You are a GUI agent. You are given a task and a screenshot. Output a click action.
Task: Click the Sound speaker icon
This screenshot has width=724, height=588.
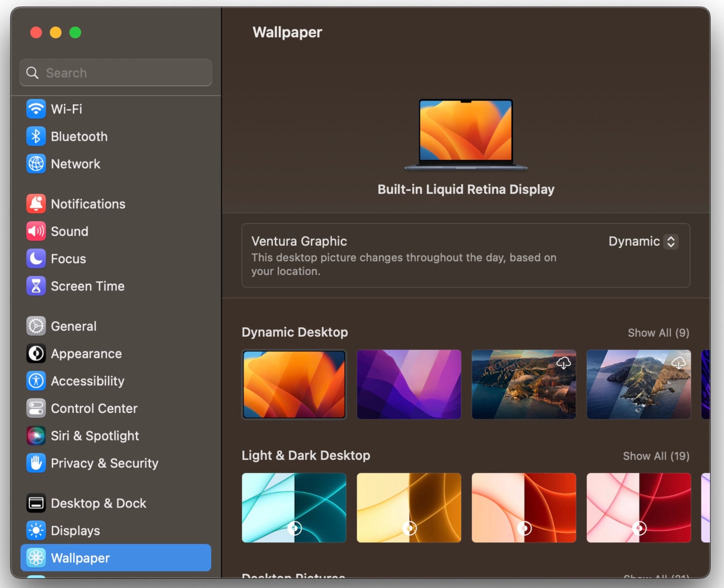(x=36, y=231)
